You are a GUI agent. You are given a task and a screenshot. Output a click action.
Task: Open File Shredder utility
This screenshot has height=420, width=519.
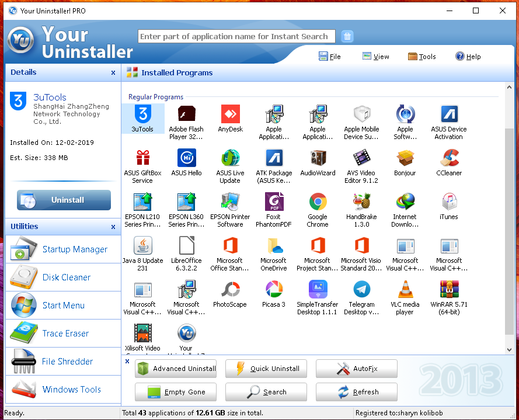point(63,362)
